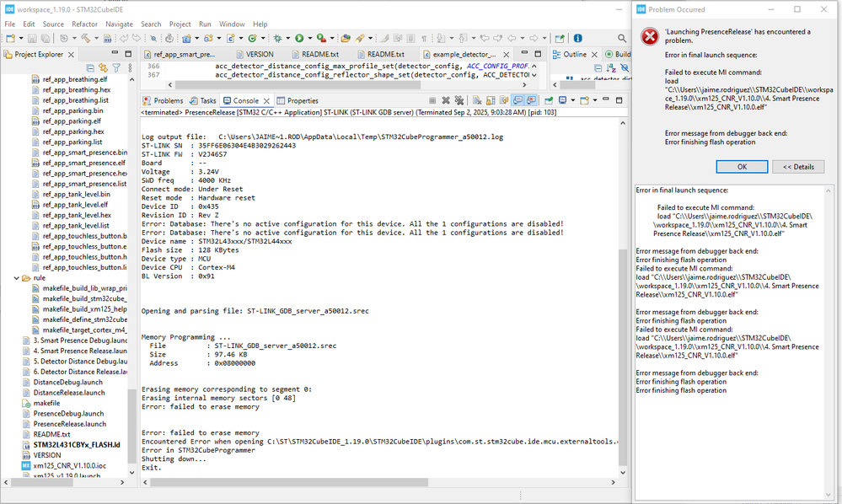Switch to the Problems tab
842x504 pixels.
tap(164, 101)
